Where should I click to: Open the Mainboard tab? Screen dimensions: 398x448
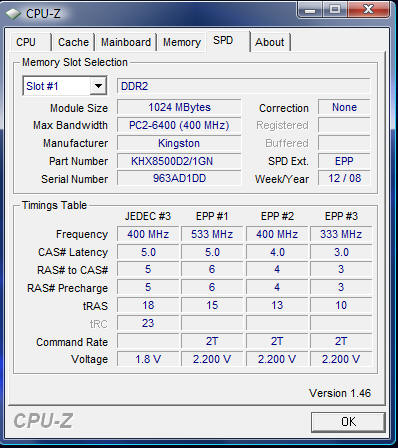tap(126, 42)
